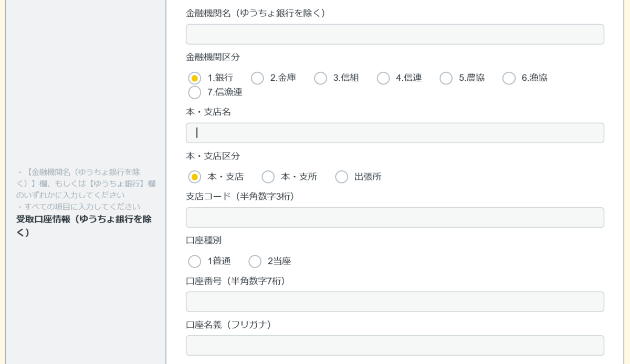
Task: Click the 本・支店区分 label
Action: 213,156
